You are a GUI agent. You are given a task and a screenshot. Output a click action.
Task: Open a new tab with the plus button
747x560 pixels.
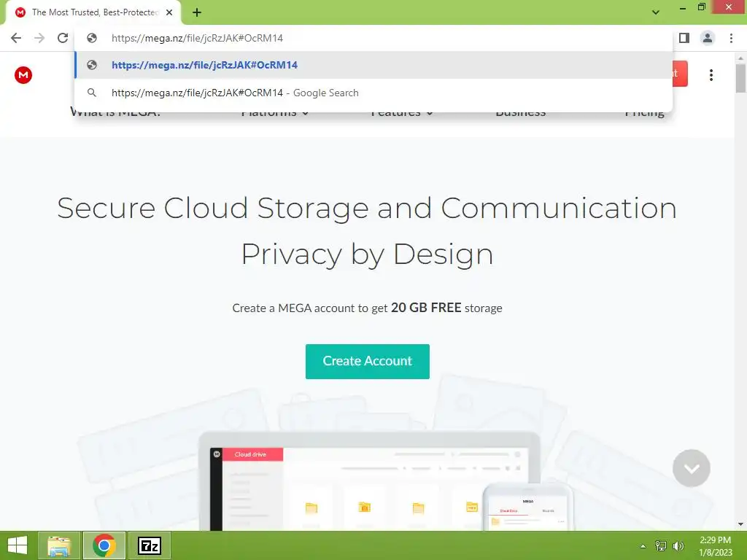197,12
